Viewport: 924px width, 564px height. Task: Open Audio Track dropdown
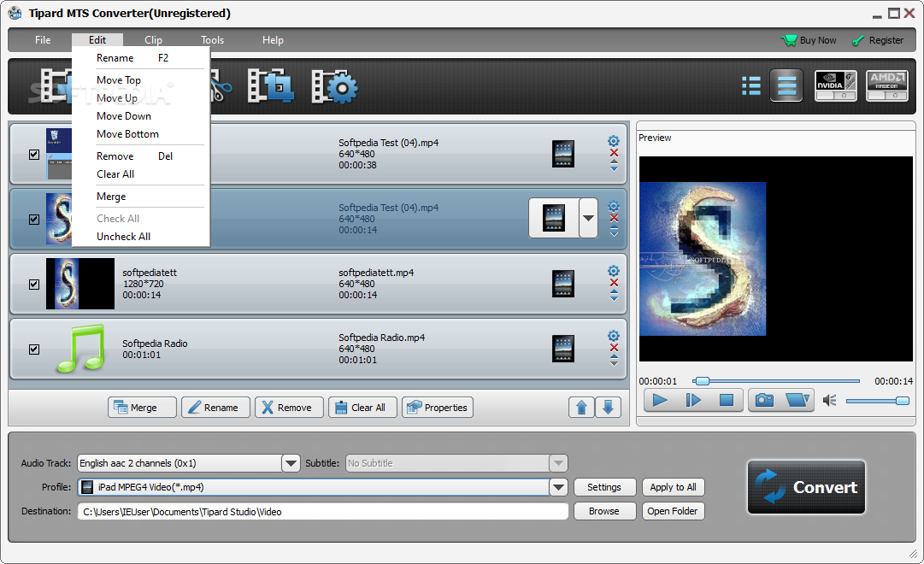(x=291, y=463)
